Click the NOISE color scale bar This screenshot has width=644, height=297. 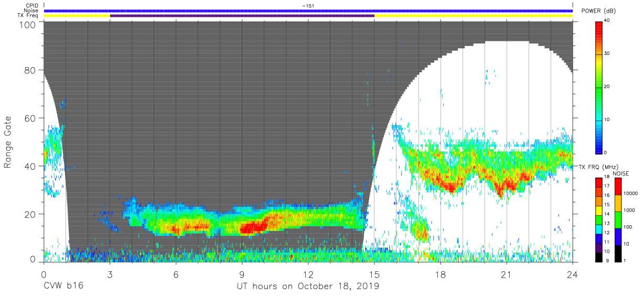click(x=618, y=219)
